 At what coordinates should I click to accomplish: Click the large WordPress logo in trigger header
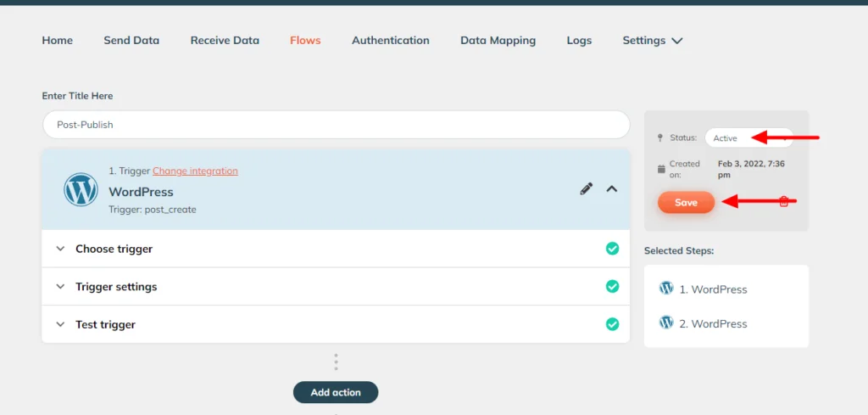81,189
